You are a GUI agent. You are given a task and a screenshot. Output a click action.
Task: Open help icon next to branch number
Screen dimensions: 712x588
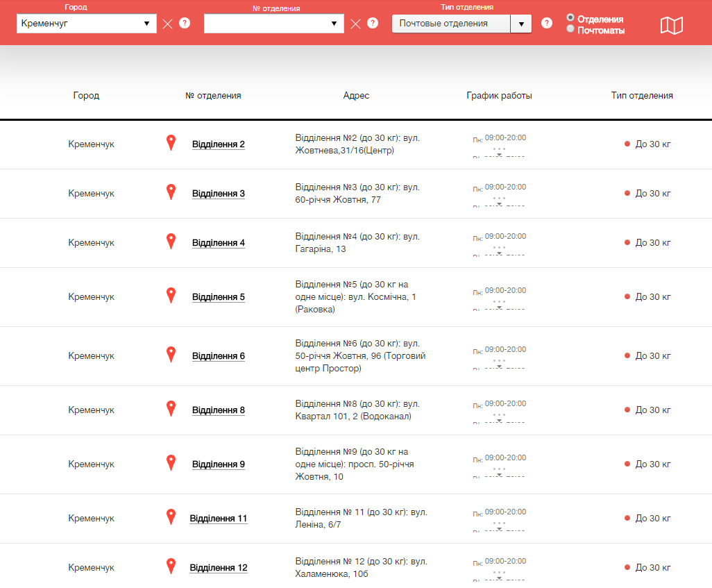coord(373,23)
